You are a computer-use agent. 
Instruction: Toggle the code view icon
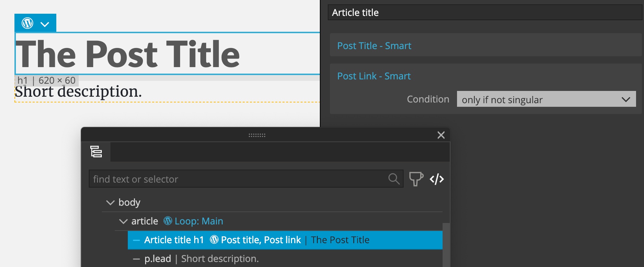(x=437, y=179)
